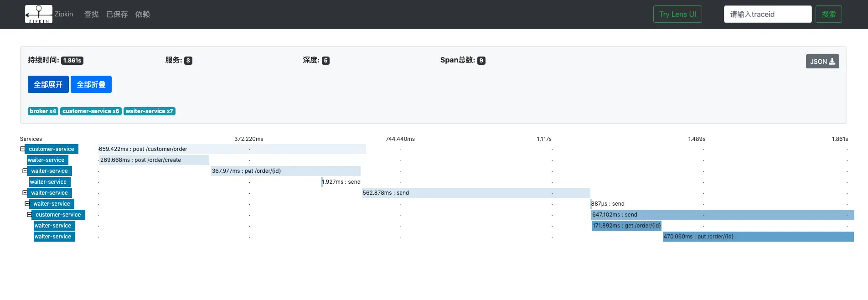Image resolution: width=868 pixels, height=300 pixels.
Task: Focus the traceid search input field
Action: click(x=768, y=14)
